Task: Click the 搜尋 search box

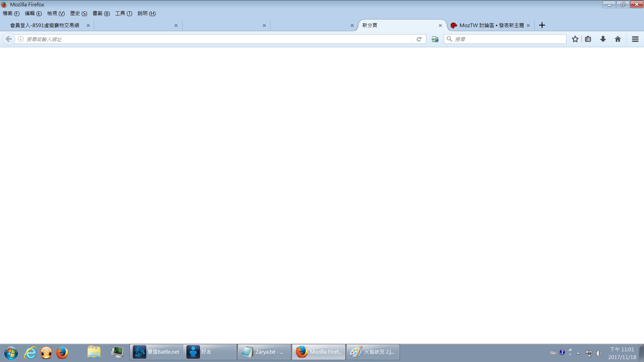Action: pyautogui.click(x=508, y=39)
